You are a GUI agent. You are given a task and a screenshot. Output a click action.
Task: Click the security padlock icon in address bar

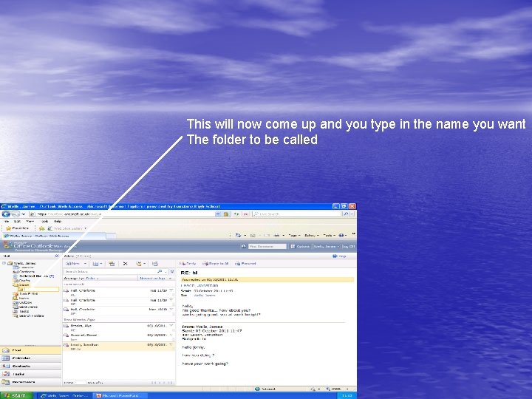pos(226,214)
